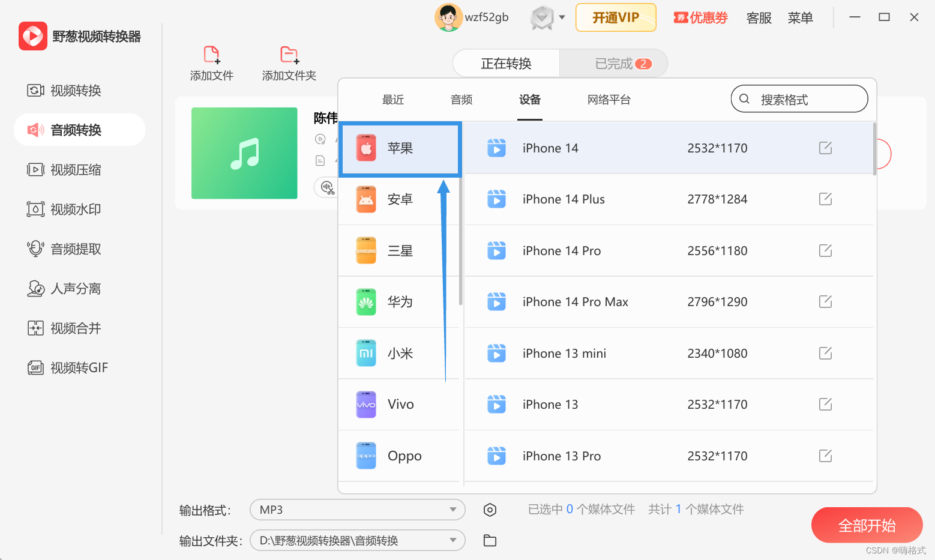This screenshot has height=560, width=935.
Task: Select iPhone 14 Pro Max preset
Action: click(669, 302)
